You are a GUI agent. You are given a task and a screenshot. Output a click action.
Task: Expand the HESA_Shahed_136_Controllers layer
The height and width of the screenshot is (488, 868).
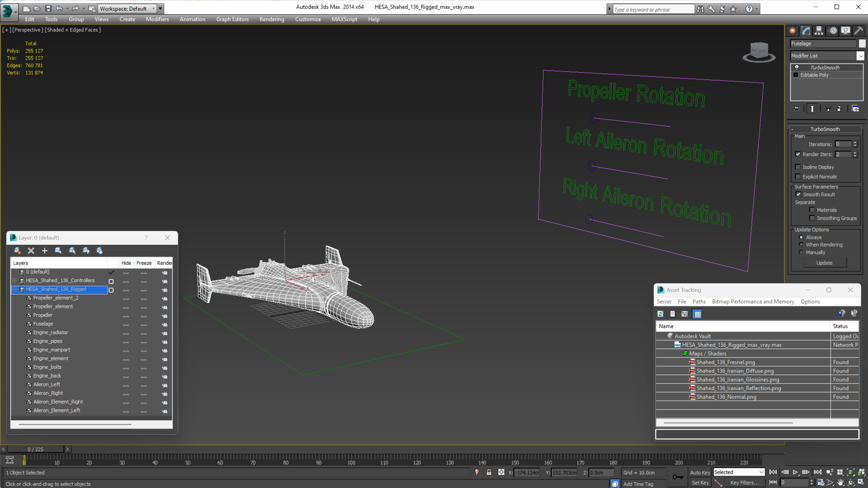coord(15,280)
